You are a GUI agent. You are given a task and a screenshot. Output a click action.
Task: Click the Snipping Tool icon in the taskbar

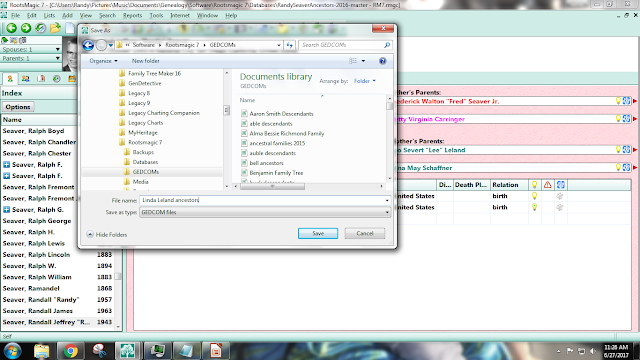(x=99, y=351)
